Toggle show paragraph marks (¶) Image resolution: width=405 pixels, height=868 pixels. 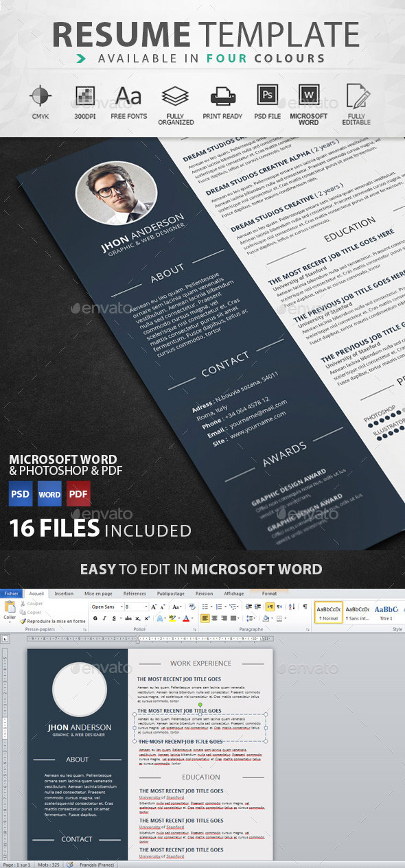coord(305,607)
